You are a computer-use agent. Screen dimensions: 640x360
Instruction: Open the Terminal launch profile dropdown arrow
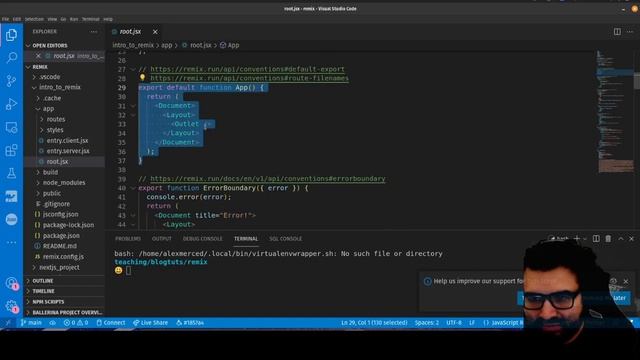[585, 239]
